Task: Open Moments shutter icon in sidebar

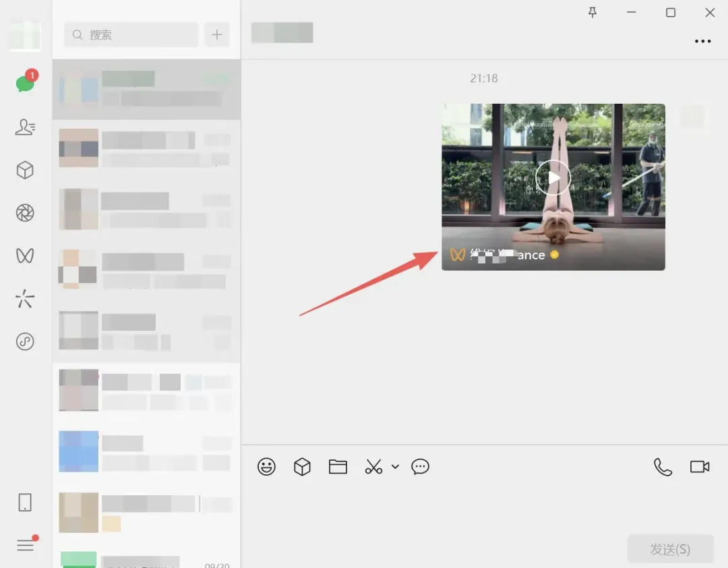Action: pyautogui.click(x=25, y=213)
